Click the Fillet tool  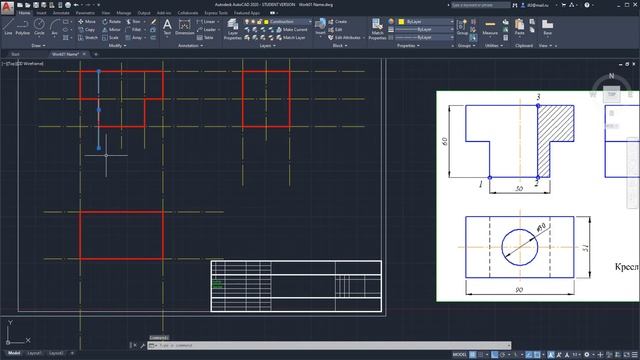click(133, 30)
